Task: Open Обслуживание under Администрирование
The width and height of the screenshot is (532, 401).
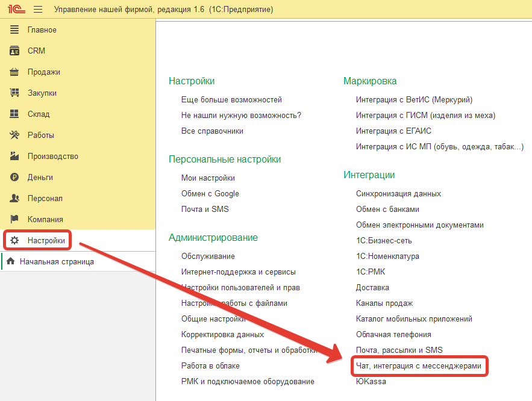Action: click(x=208, y=256)
